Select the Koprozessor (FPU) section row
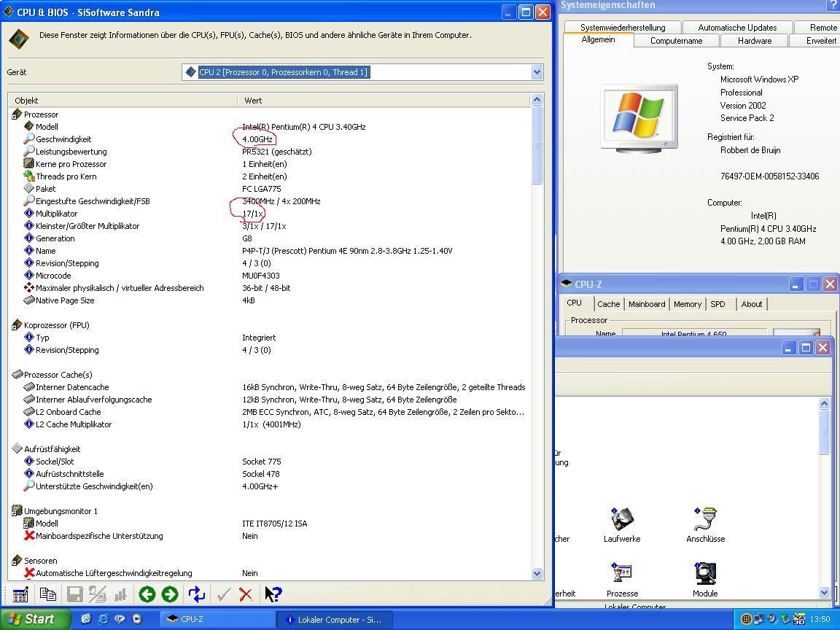 pyautogui.click(x=269, y=325)
